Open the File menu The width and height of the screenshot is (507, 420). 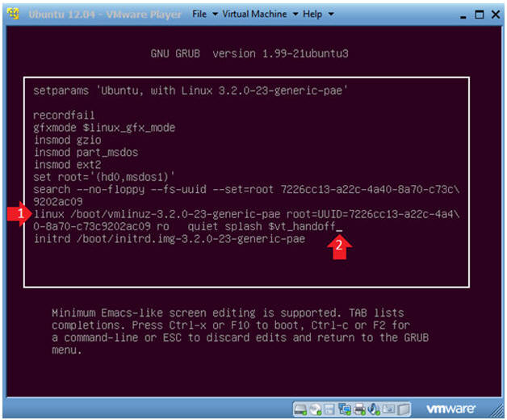click(199, 14)
